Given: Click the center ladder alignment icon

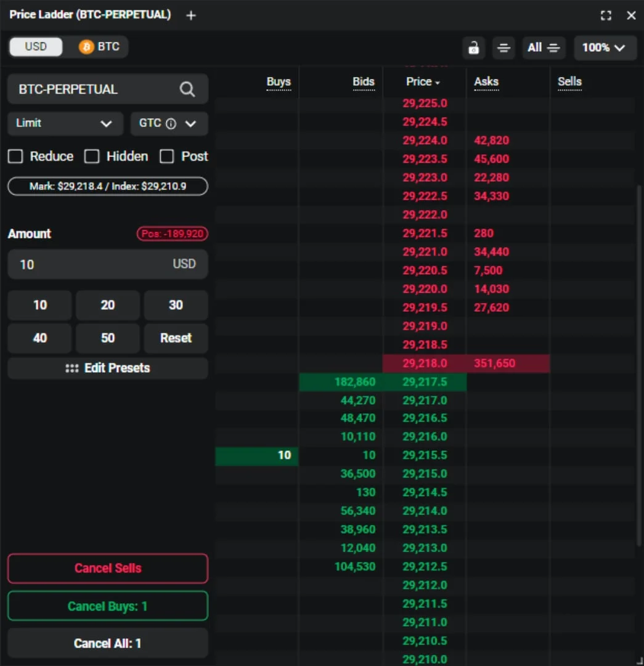Looking at the screenshot, I should pyautogui.click(x=504, y=47).
